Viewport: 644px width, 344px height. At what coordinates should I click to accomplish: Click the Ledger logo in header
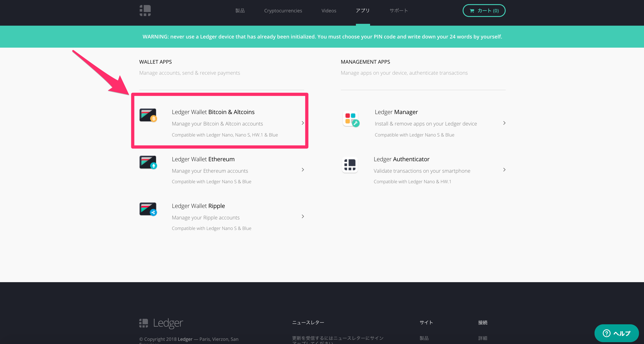click(x=145, y=11)
